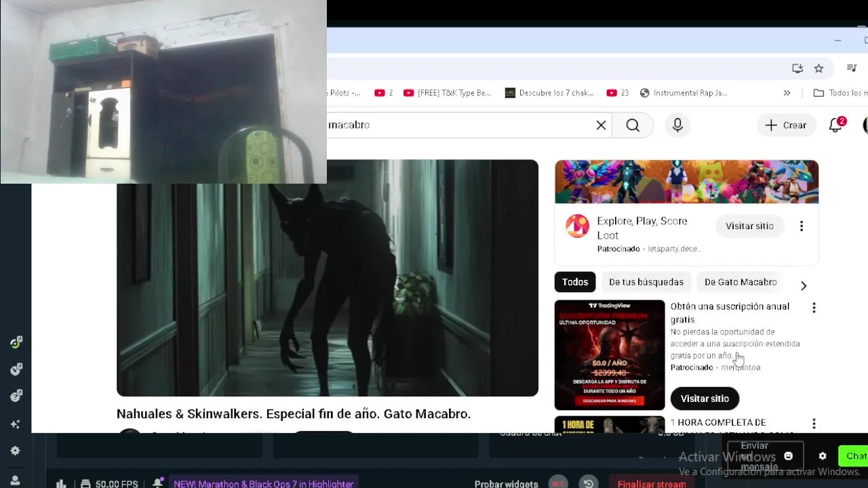Click 'Patrocinado · merqantoa' sponsor text
The width and height of the screenshot is (868, 488).
coord(715,367)
